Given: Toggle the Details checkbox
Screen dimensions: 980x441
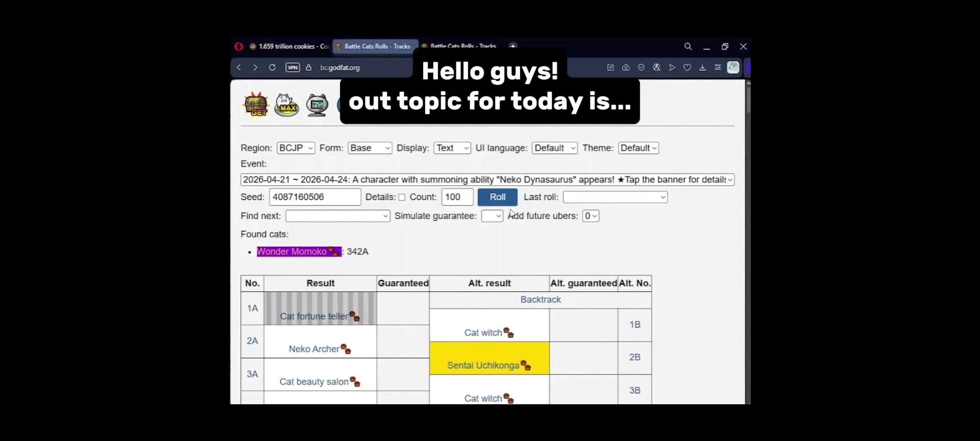Looking at the screenshot, I should pyautogui.click(x=402, y=198).
